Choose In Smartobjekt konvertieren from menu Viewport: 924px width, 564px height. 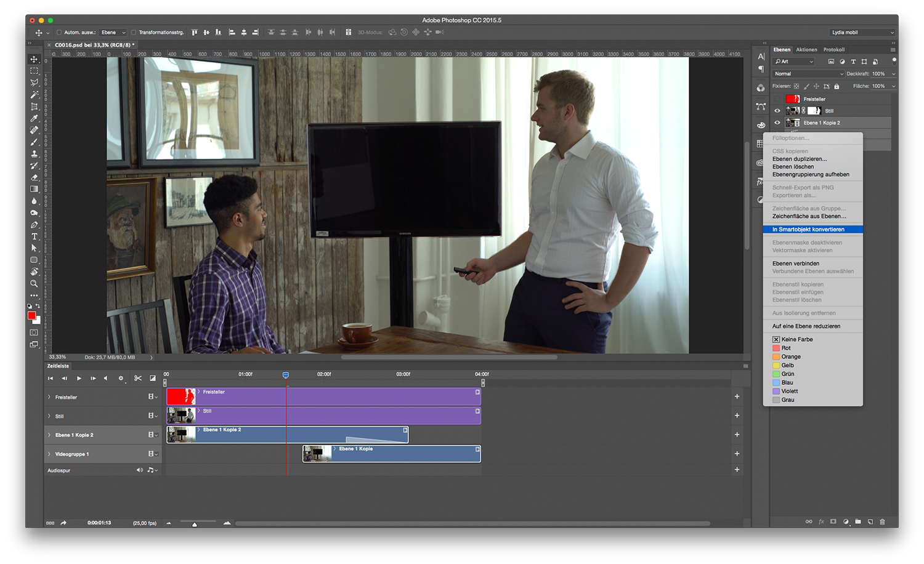pos(808,230)
